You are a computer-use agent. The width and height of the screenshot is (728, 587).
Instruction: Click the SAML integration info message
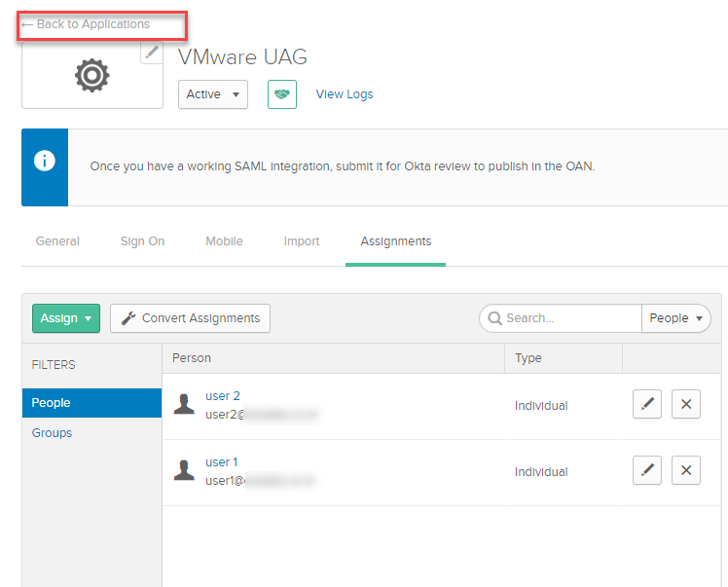click(343, 166)
